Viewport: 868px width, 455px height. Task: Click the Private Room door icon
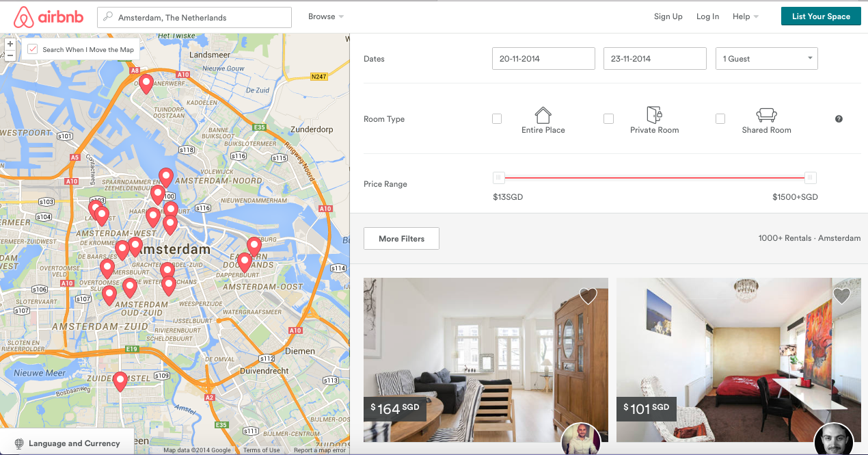(x=654, y=114)
